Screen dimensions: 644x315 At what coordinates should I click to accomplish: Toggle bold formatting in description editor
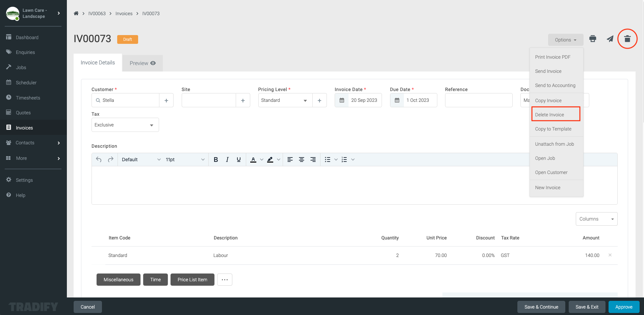(216, 159)
